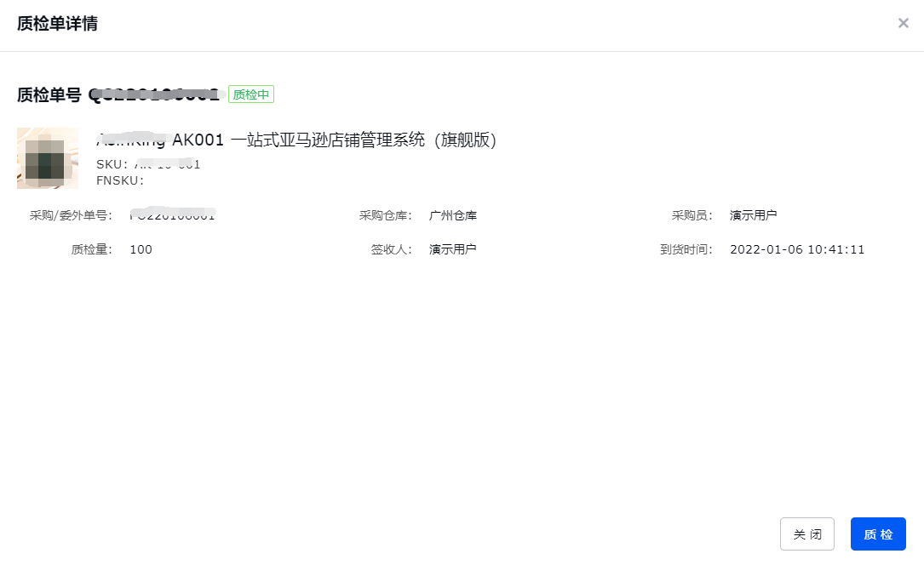Screen dimensions: 924x565
Task: Click the quality check quantity value 100
Action: [x=141, y=249]
